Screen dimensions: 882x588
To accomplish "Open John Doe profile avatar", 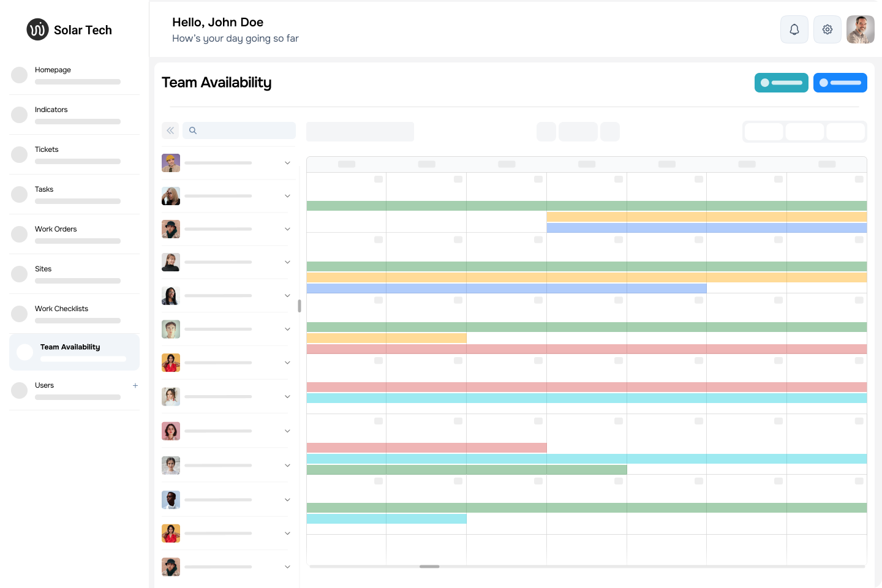I will click(860, 29).
